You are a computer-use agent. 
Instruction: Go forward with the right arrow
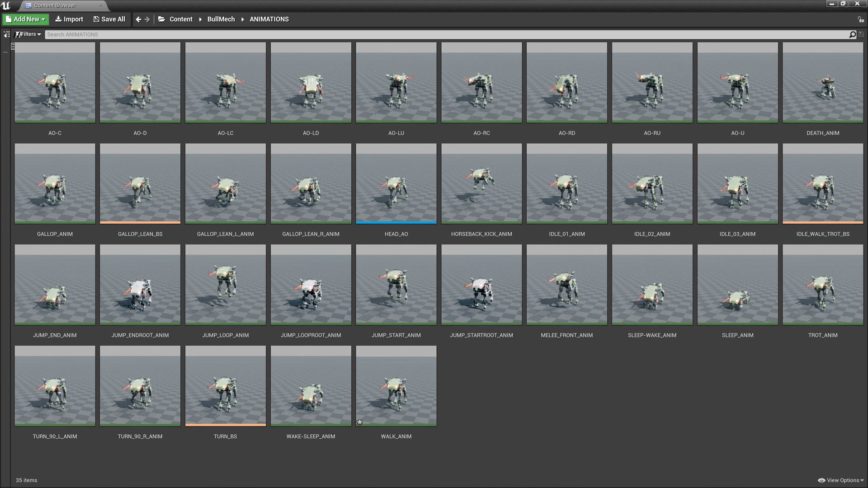pyautogui.click(x=147, y=19)
